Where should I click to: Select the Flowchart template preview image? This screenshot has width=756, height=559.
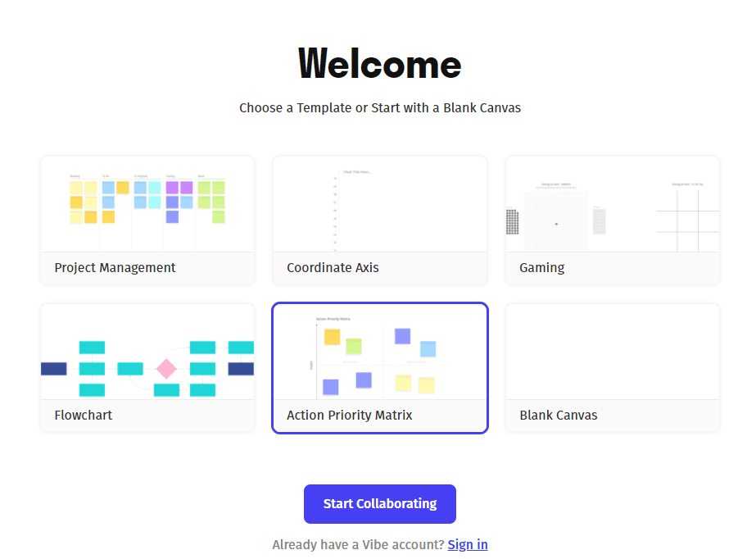tap(147, 352)
